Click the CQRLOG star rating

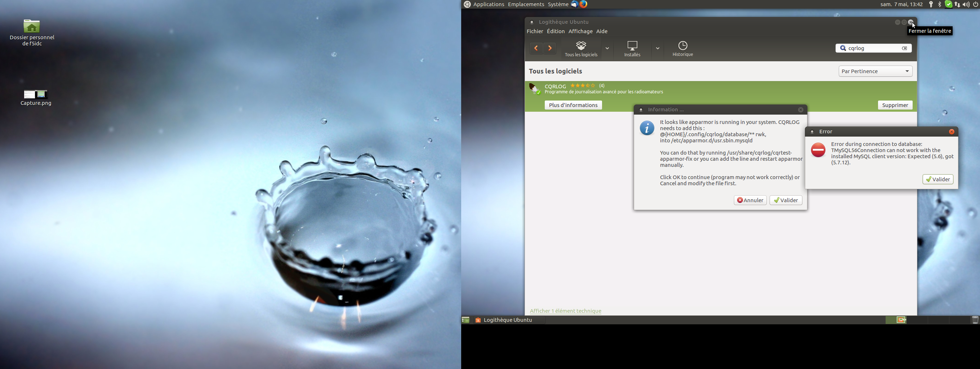583,86
